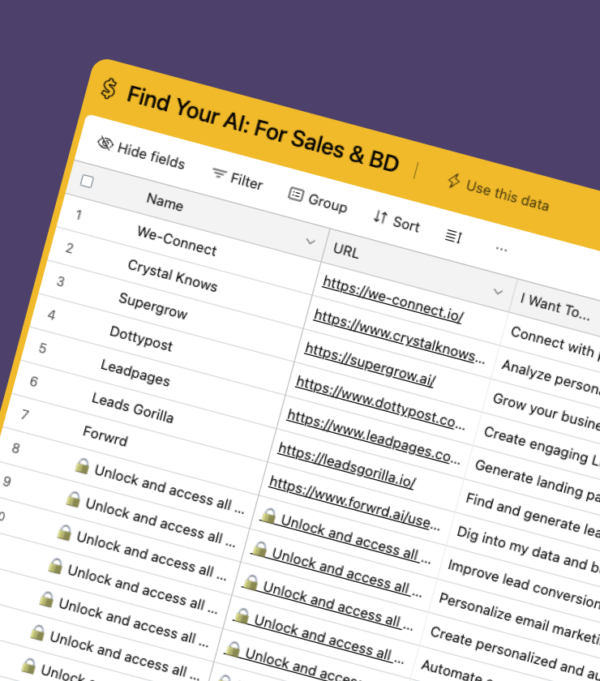Click the 'Grow your busine' cell
The width and height of the screenshot is (600, 681).
(546, 410)
